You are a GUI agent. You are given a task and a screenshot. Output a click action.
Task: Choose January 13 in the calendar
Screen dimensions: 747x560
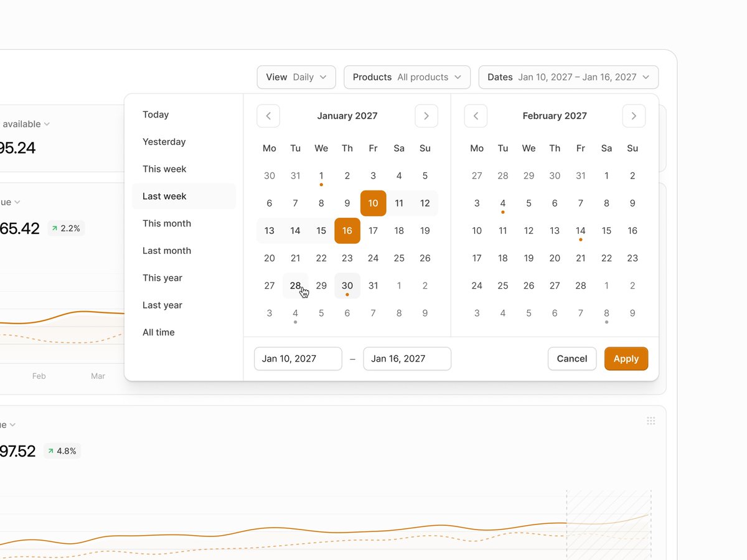(270, 231)
